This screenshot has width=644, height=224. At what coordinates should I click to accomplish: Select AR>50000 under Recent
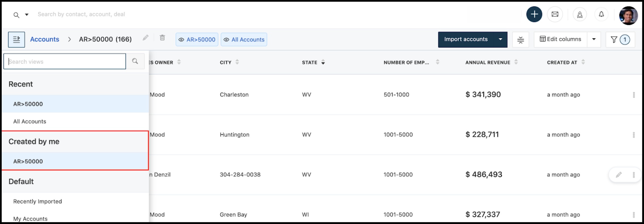pos(75,104)
